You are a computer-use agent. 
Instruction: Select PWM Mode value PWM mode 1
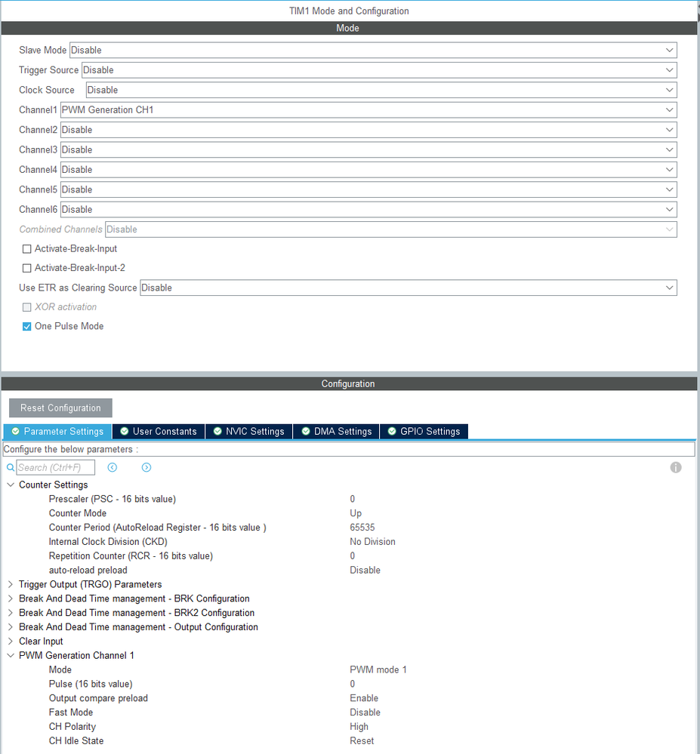[378, 670]
